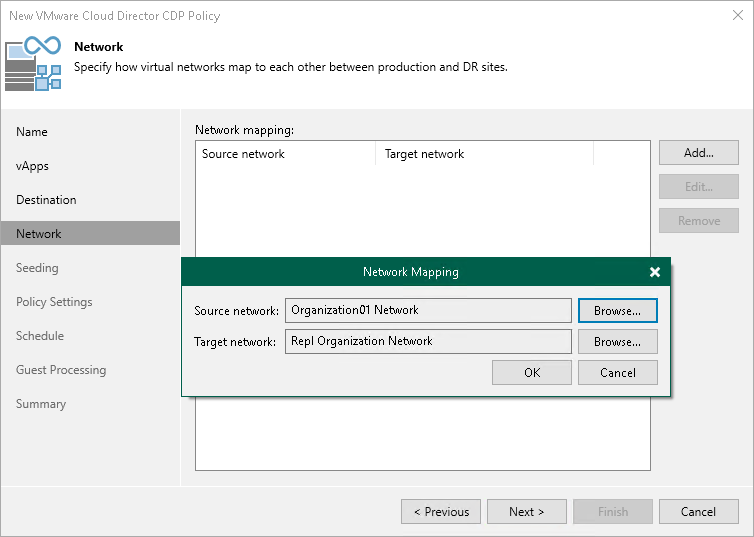
Task: Browse for the source network
Action: 617,311
